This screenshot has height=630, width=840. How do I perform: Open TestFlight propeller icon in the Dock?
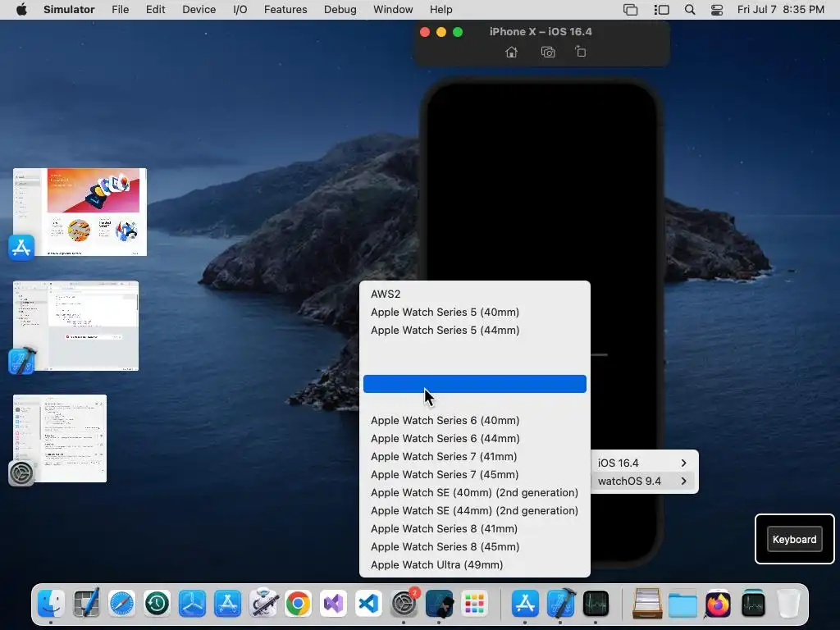pyautogui.click(x=192, y=603)
